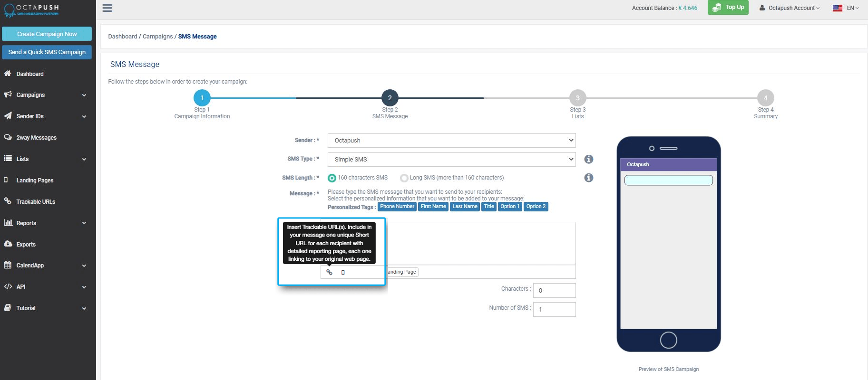This screenshot has height=380, width=868.
Task: Click Campaigns breadcrumb link
Action: (157, 37)
